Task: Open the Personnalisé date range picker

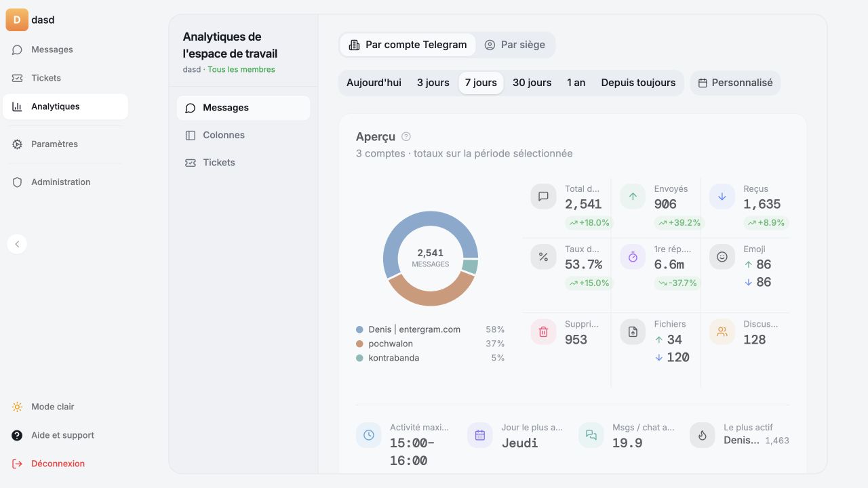Action: tap(736, 83)
